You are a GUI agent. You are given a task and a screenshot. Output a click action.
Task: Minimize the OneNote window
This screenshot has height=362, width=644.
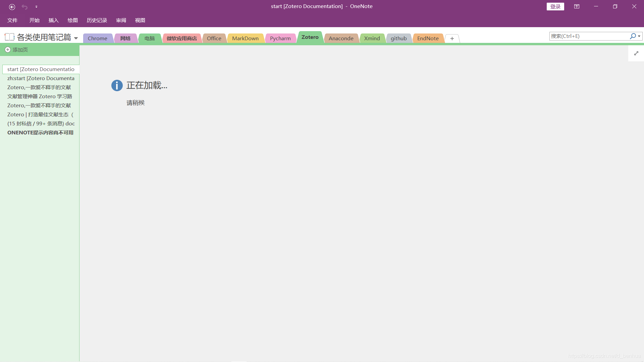click(x=596, y=6)
